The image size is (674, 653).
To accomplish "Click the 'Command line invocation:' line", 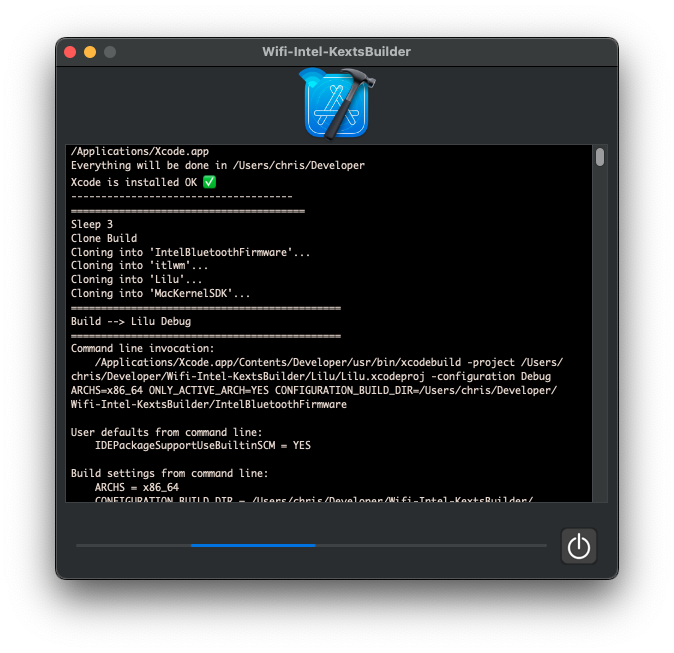I will click(x=142, y=348).
